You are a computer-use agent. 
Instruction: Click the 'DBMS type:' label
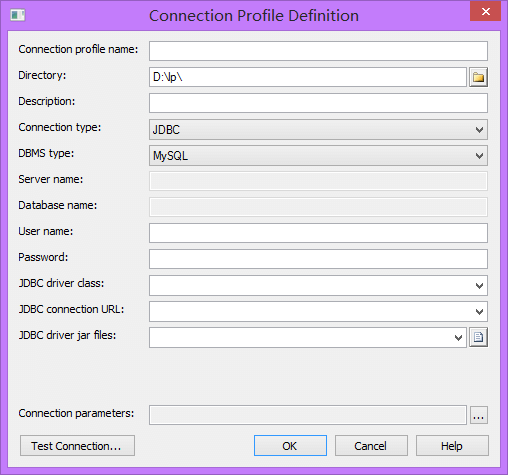tap(46, 153)
